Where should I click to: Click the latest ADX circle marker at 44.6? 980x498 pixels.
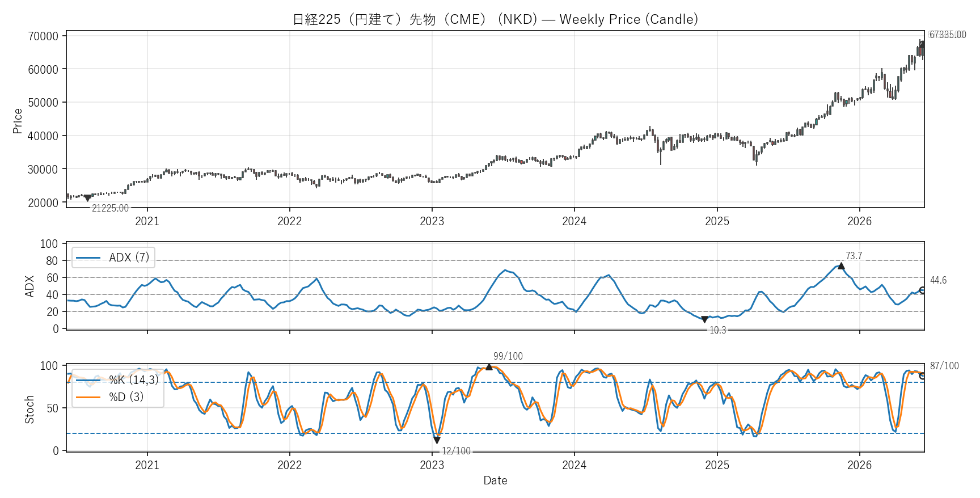tap(923, 290)
